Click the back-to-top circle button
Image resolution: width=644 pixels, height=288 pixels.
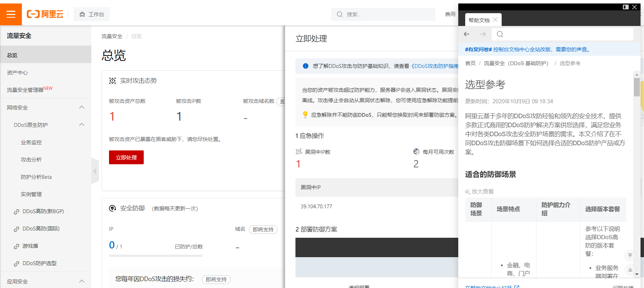pos(630,255)
